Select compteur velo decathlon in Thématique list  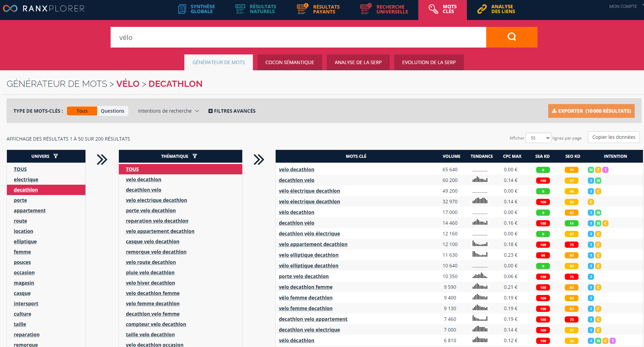pos(156,324)
